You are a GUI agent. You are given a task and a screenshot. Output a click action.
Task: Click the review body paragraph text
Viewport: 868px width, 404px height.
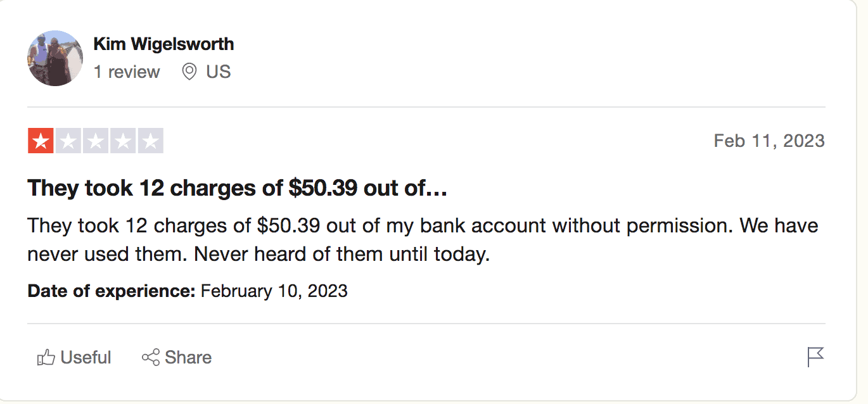pos(423,240)
